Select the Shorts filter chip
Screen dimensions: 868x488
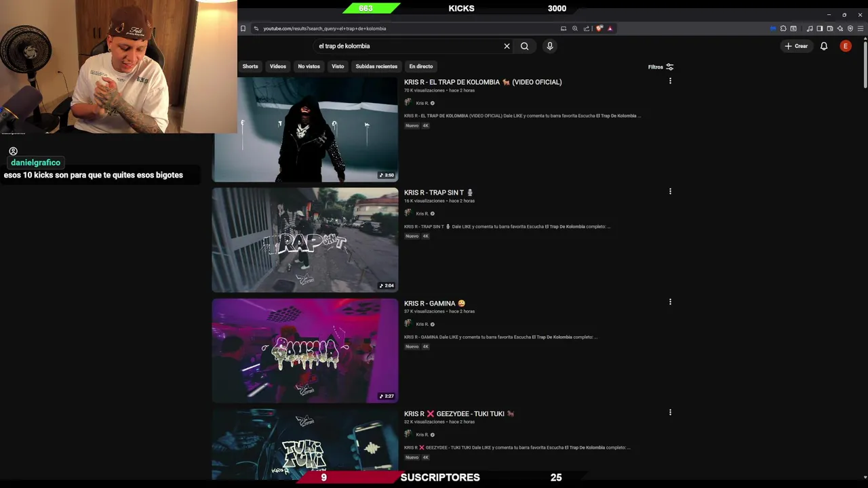pyautogui.click(x=250, y=66)
